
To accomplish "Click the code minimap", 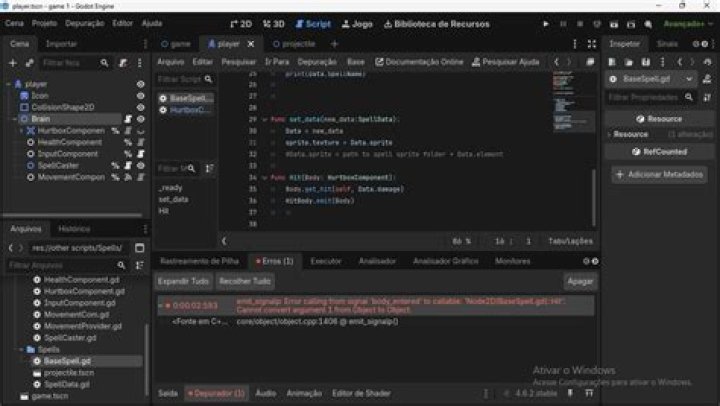I will tap(572, 103).
